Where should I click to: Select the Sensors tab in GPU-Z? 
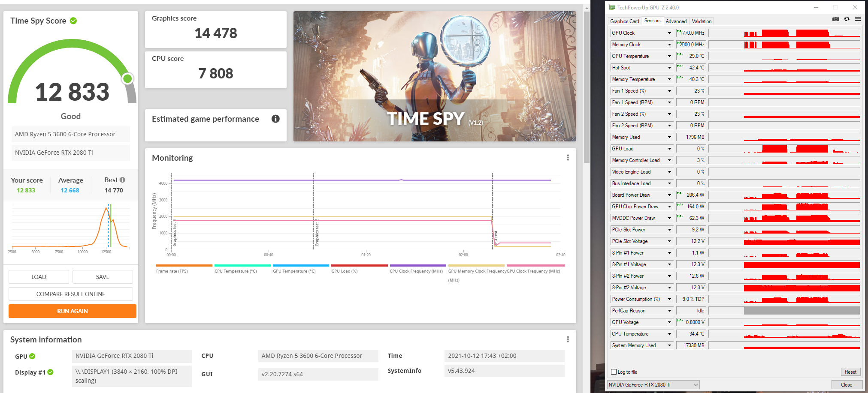pyautogui.click(x=652, y=21)
